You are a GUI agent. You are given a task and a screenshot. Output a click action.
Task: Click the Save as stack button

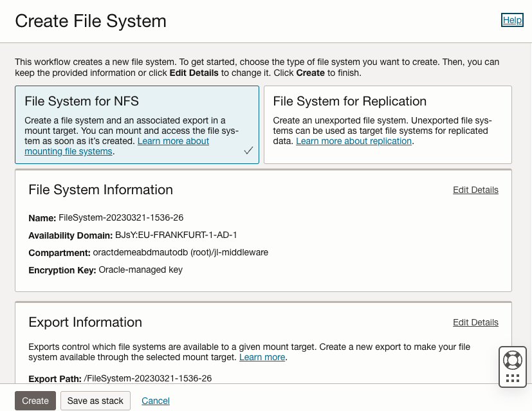(95, 401)
